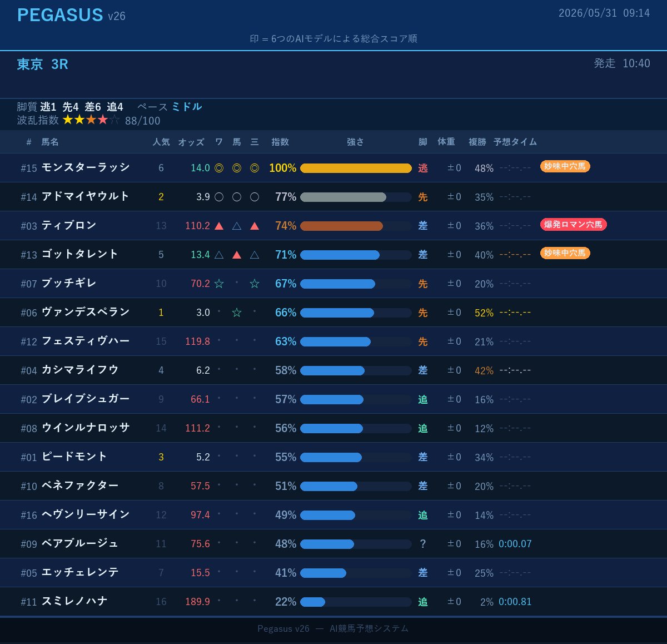The image size is (667, 644).
Task: Click the green star in ブッチギレ's ワ column
Action: pos(219,284)
